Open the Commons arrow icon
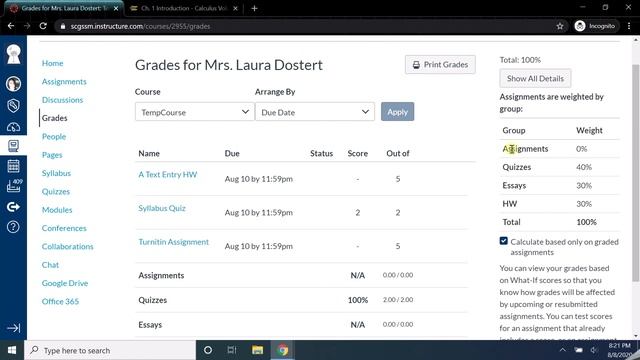This screenshot has width=640, height=360. (13, 207)
